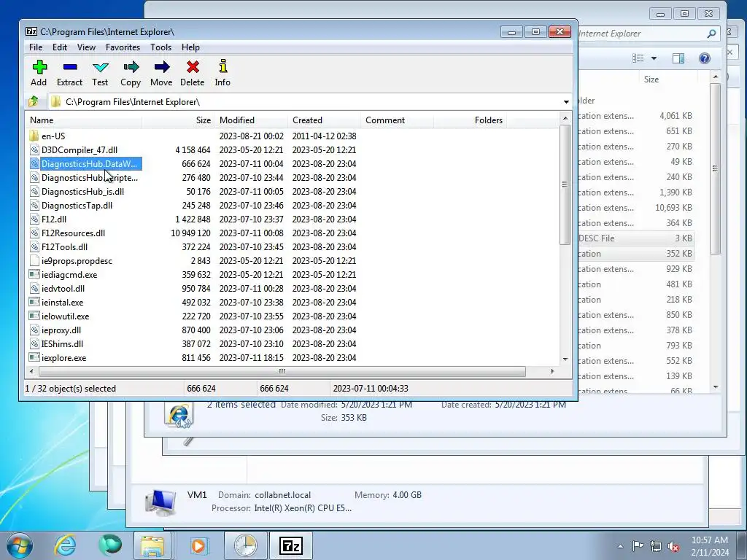Click the 7-Zip list scroll down arrow
The width and height of the screenshot is (747, 560).
(x=565, y=359)
